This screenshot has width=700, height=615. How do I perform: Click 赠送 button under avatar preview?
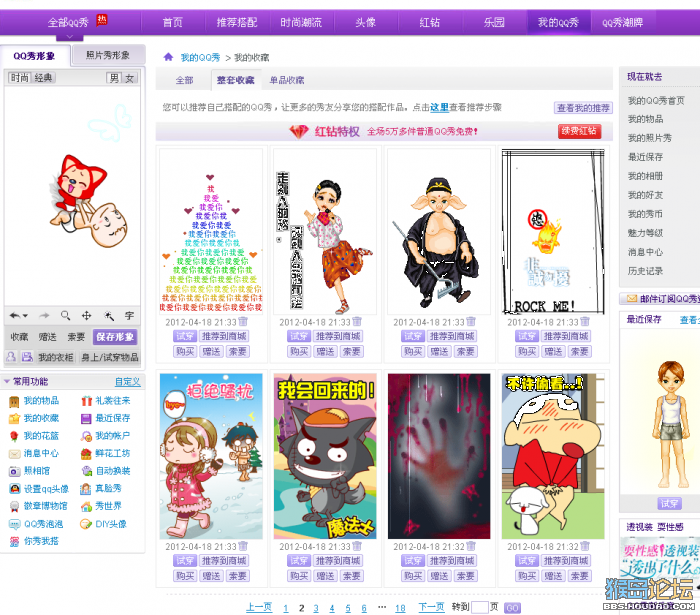(47, 337)
